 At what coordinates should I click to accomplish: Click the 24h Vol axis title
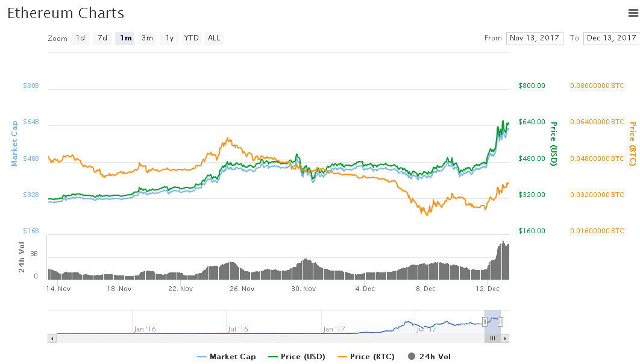(x=21, y=257)
